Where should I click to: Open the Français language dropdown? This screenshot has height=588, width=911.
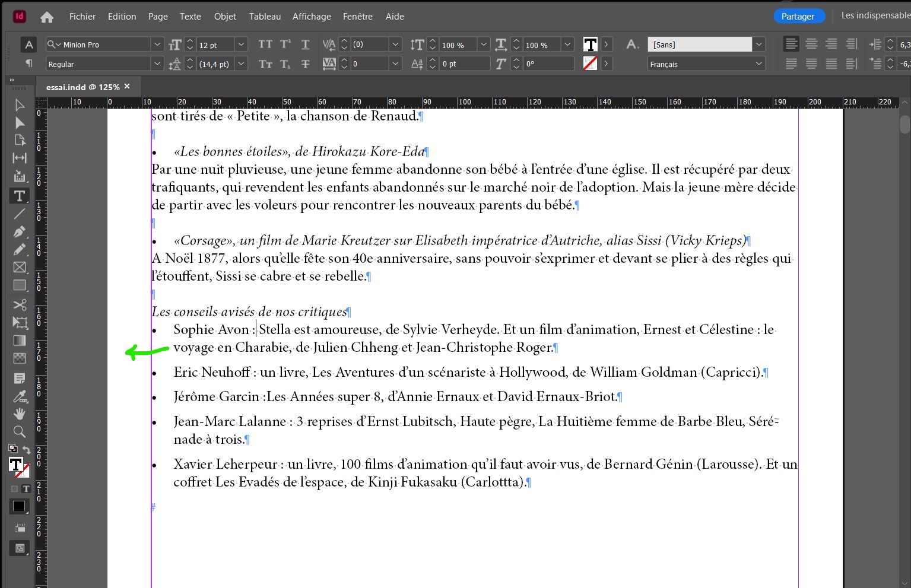coord(758,63)
